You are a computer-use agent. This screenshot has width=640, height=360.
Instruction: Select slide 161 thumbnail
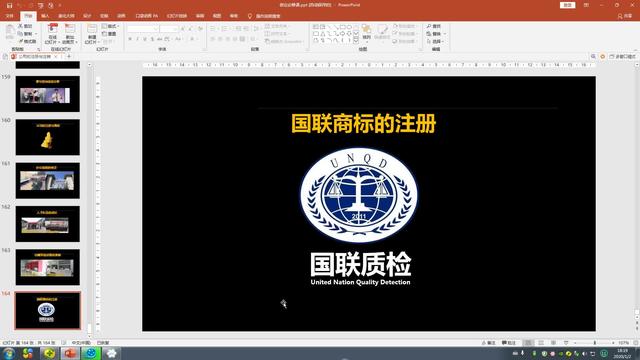48,181
